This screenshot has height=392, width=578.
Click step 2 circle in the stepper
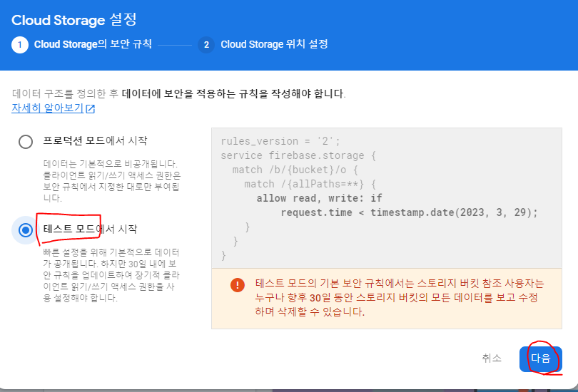206,45
